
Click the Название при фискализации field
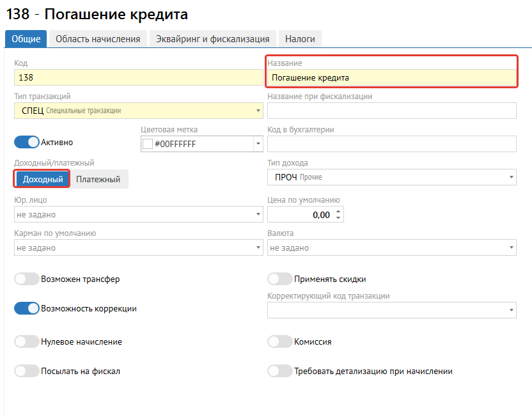point(391,111)
